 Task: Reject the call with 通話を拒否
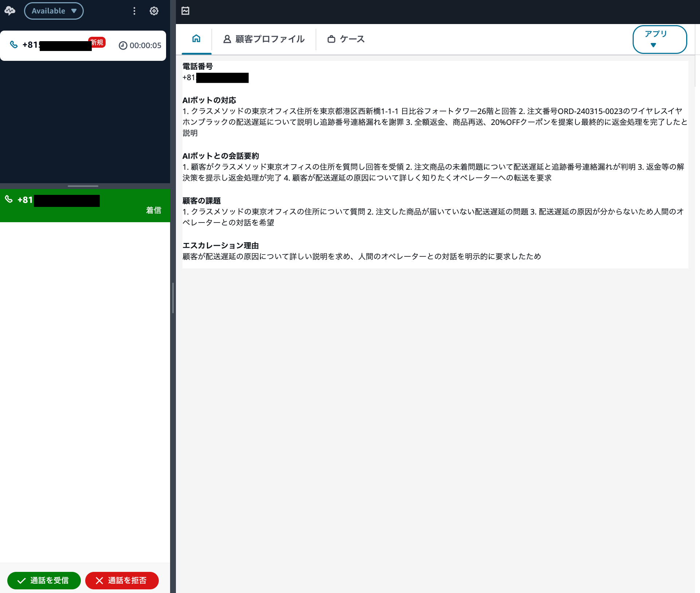tap(122, 581)
